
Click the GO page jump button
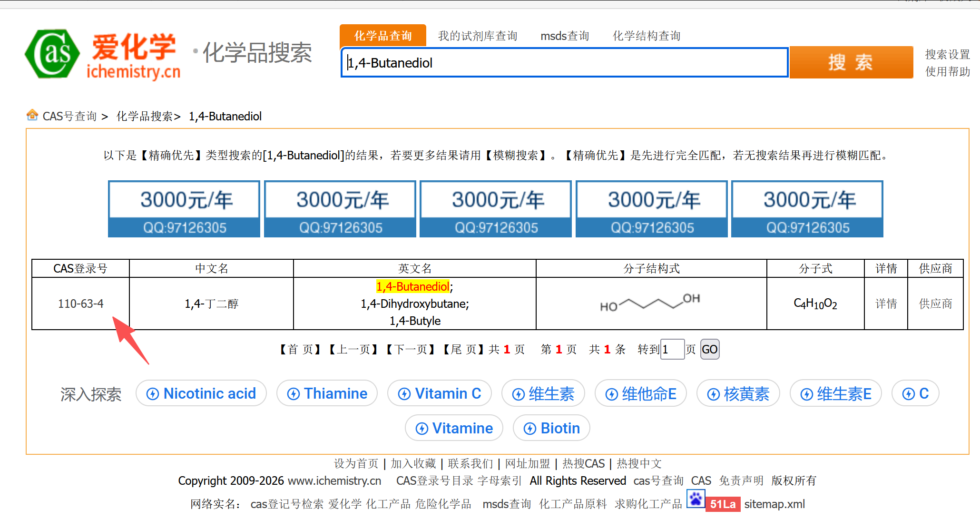(709, 350)
